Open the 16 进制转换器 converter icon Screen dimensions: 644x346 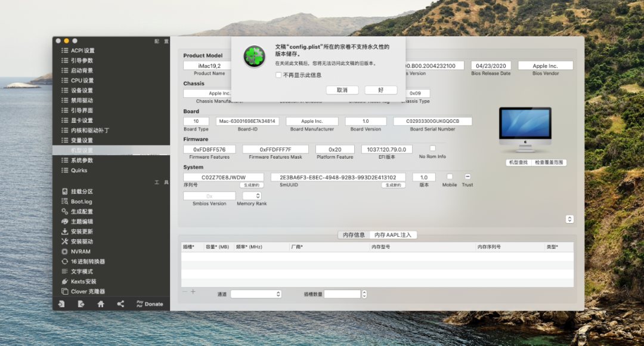pyautogui.click(x=64, y=261)
